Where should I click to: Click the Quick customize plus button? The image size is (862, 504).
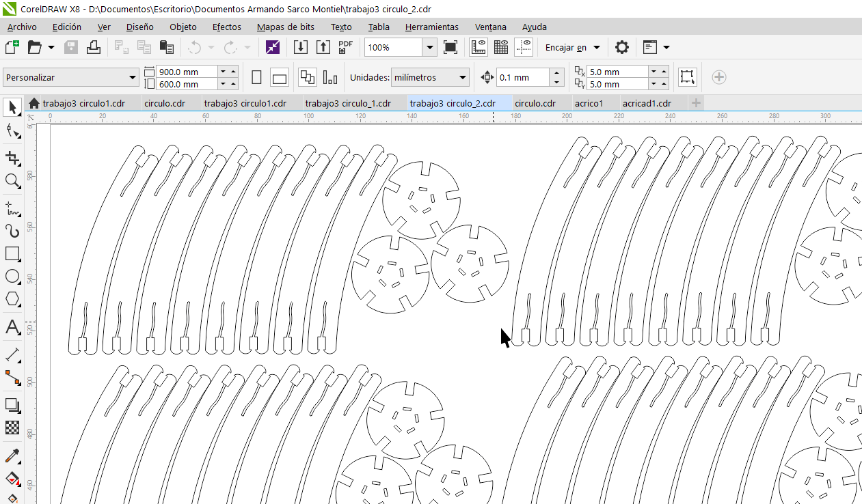[718, 77]
